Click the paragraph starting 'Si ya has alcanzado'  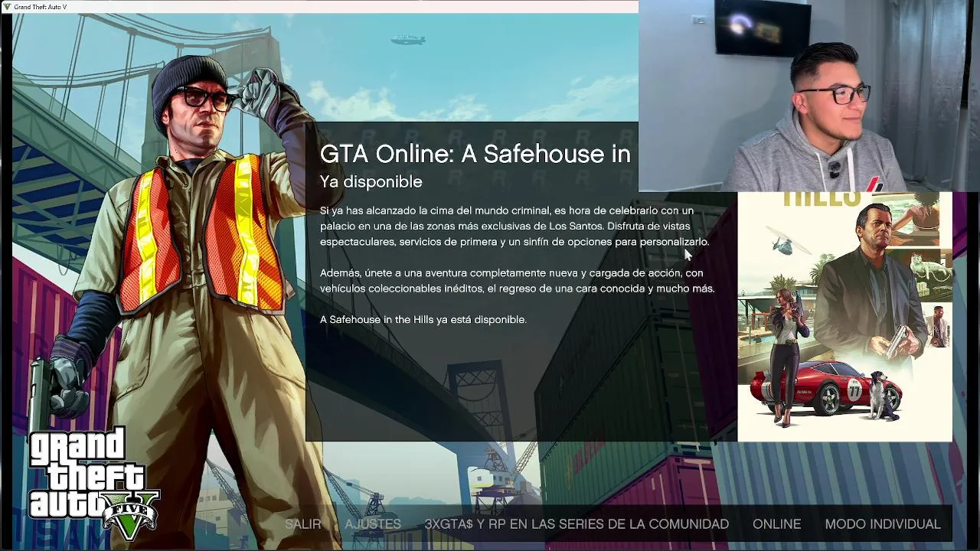coord(514,226)
